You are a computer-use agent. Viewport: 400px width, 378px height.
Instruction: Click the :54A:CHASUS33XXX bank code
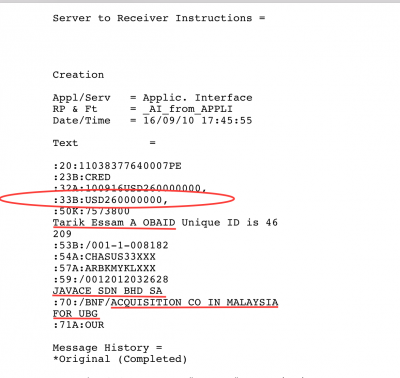104,257
